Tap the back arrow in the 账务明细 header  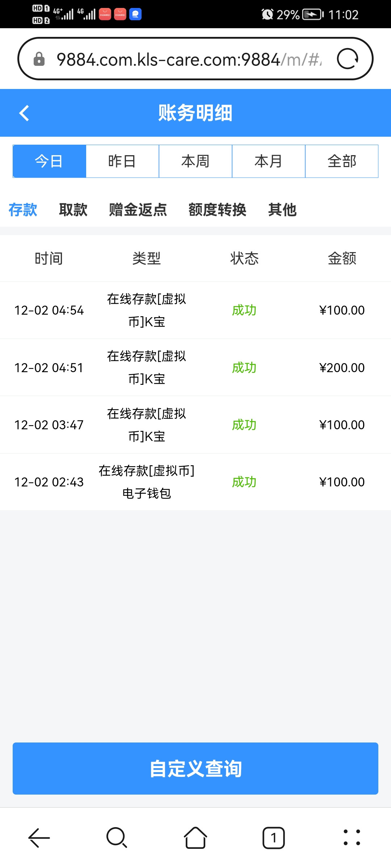coord(24,113)
